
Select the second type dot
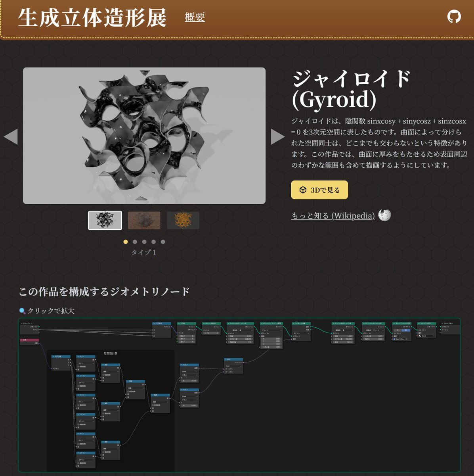pos(135,242)
